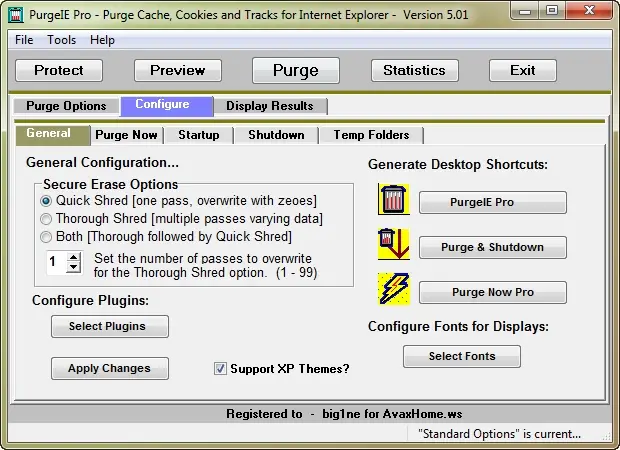Click the Apply Changes button
The image size is (620, 450).
pyautogui.click(x=110, y=369)
